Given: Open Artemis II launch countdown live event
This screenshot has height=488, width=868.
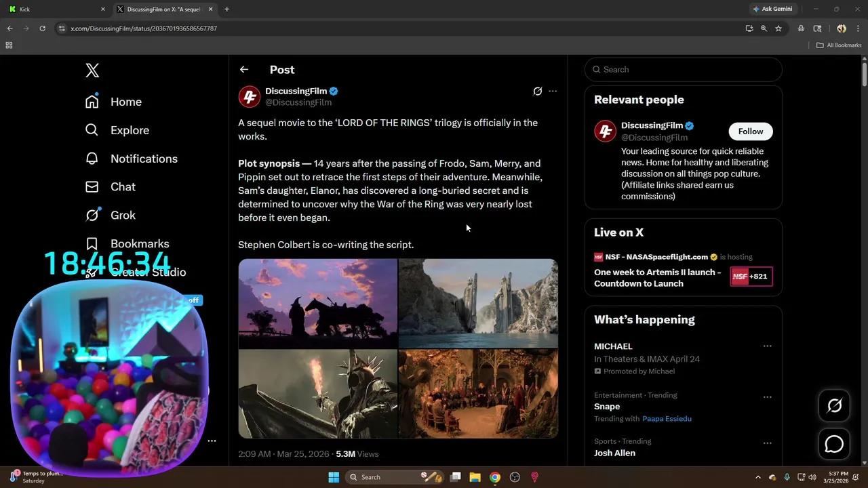Looking at the screenshot, I should [x=658, y=278].
